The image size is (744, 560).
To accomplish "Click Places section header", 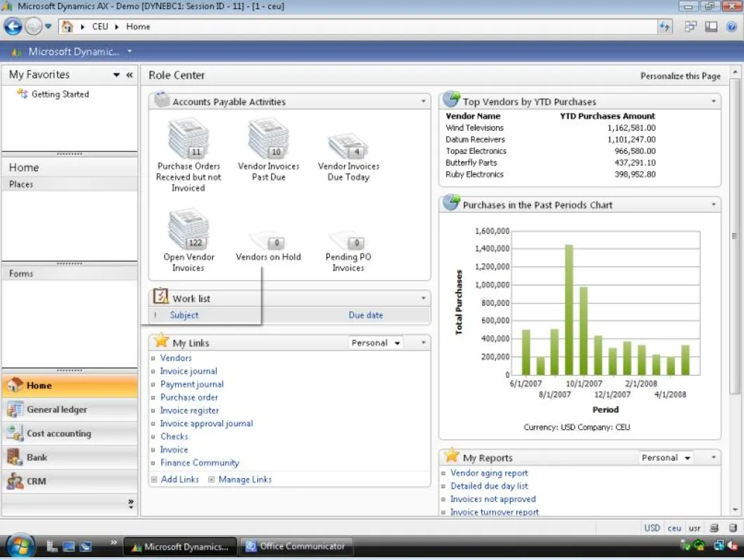I will [70, 184].
